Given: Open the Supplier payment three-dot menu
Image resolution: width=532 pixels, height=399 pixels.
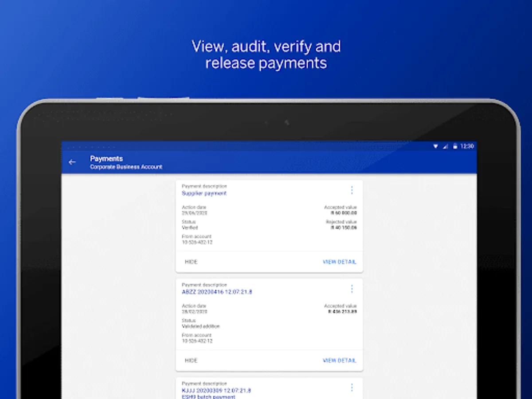Looking at the screenshot, I should 352,190.
